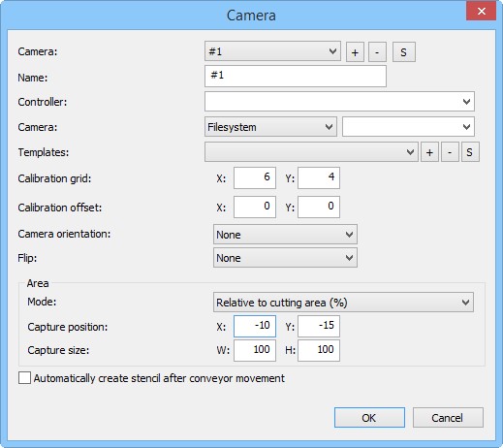Select the Capture size W field
The image size is (503, 448).
(x=255, y=350)
